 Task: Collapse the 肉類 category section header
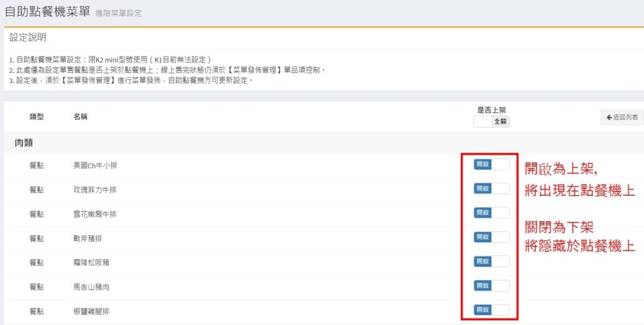25,143
